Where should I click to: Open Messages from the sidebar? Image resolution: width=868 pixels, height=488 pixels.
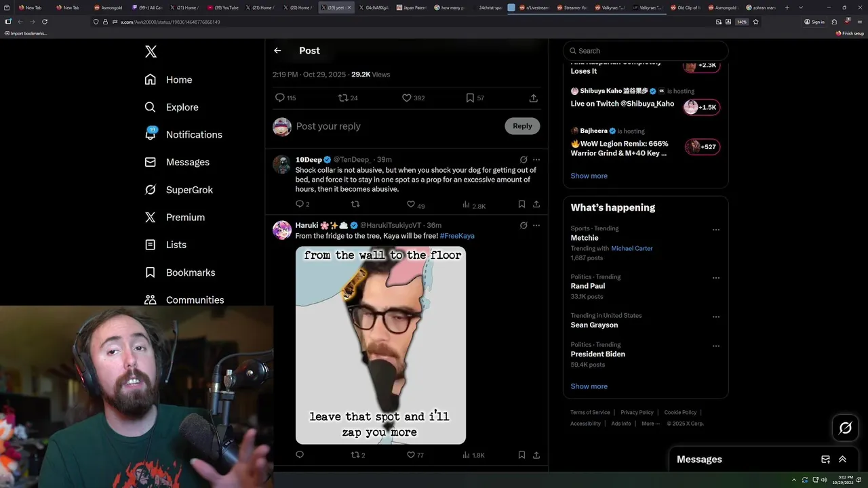pyautogui.click(x=177, y=162)
